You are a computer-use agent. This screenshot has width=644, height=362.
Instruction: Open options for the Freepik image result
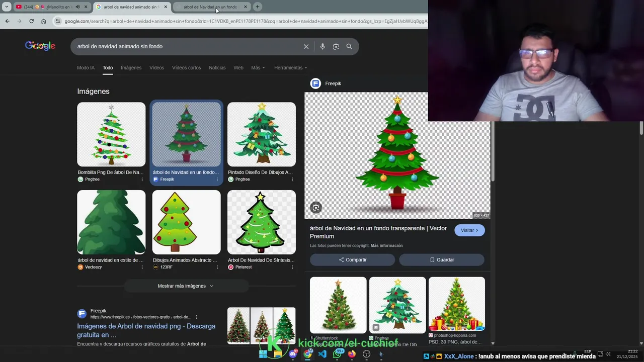point(217,179)
